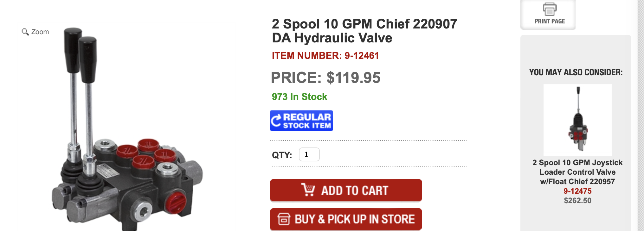Click the PRINT PAGE label

click(550, 21)
